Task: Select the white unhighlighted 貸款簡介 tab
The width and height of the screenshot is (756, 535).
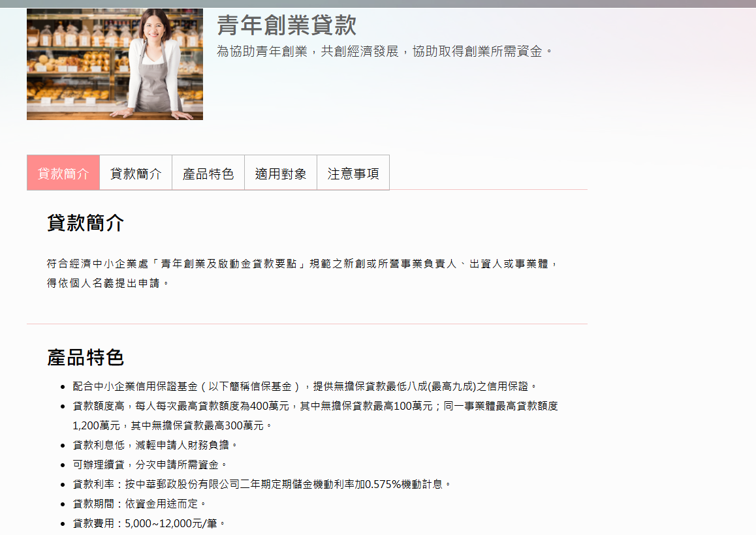Action: click(x=136, y=172)
